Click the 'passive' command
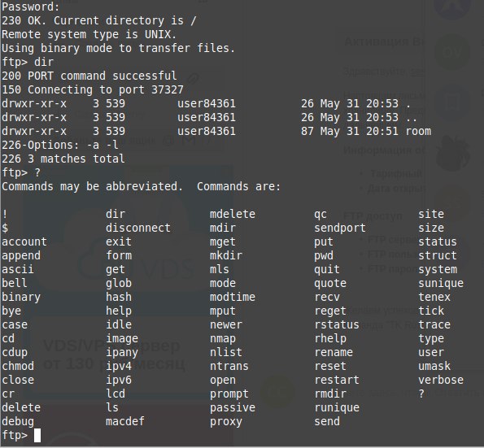The width and height of the screenshot is (484, 448). point(233,407)
